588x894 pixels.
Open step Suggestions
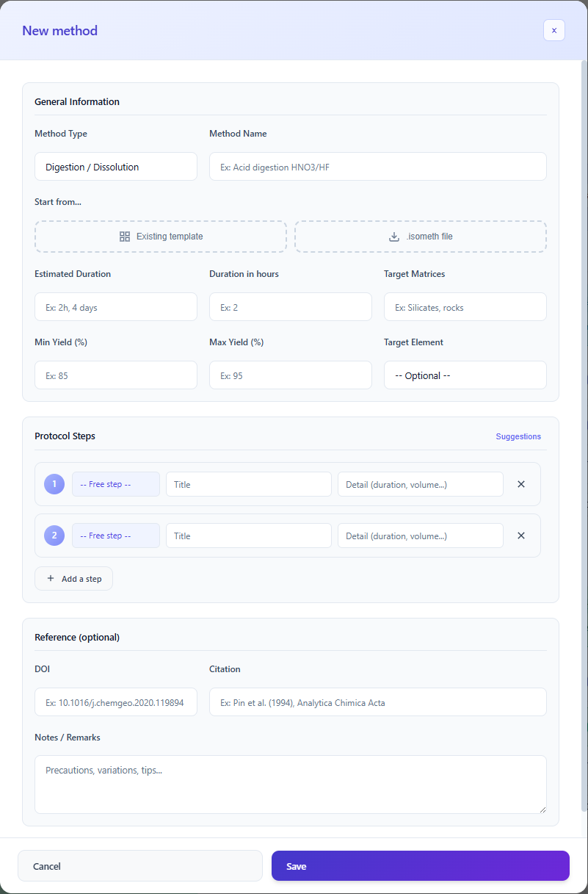(x=518, y=436)
